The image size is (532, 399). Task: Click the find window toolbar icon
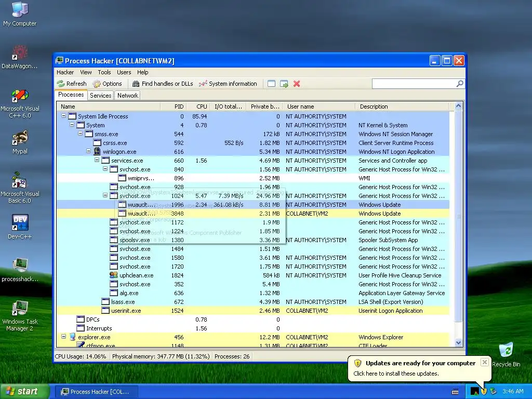click(271, 84)
